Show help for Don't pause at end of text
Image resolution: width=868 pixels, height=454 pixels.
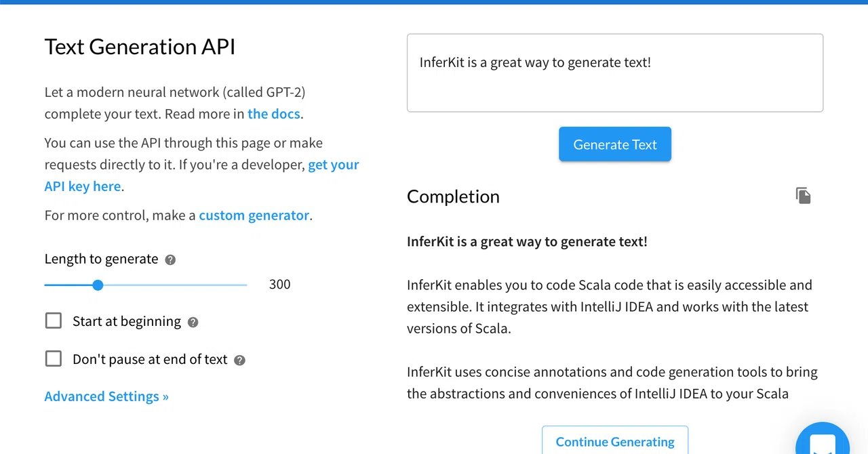point(239,360)
